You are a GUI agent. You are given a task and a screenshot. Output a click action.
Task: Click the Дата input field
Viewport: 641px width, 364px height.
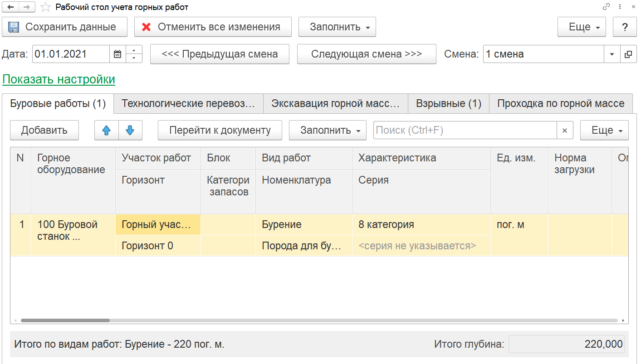71,54
